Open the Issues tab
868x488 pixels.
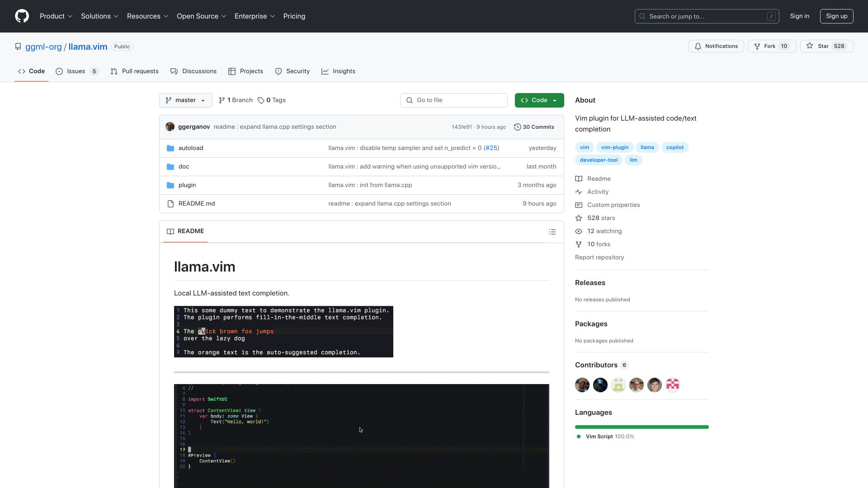[77, 71]
